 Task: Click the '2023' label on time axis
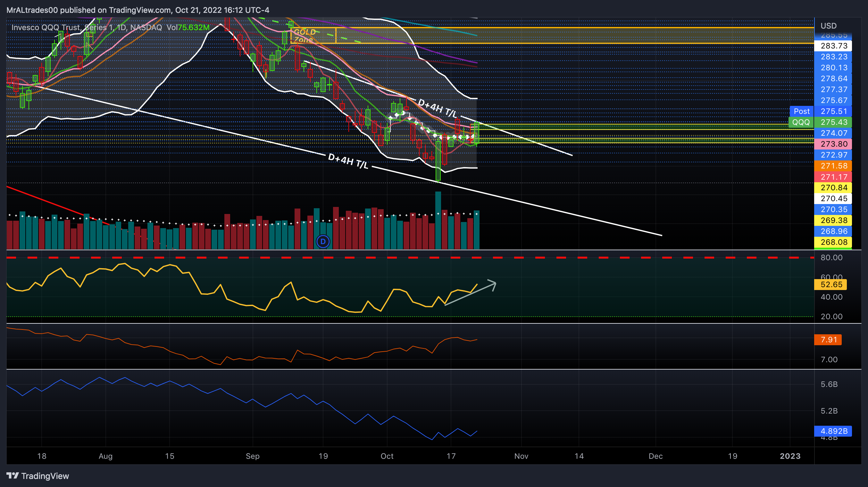pos(790,456)
